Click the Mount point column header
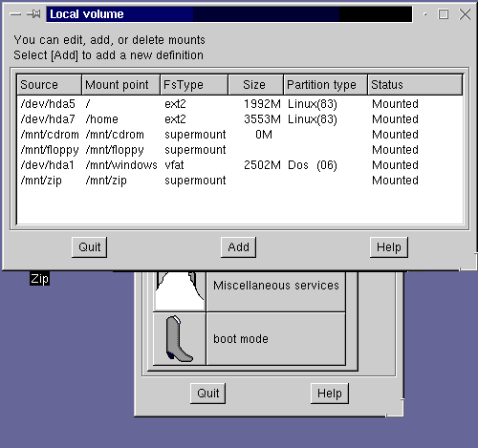Image resolution: width=478 pixels, height=448 pixels. [121, 85]
